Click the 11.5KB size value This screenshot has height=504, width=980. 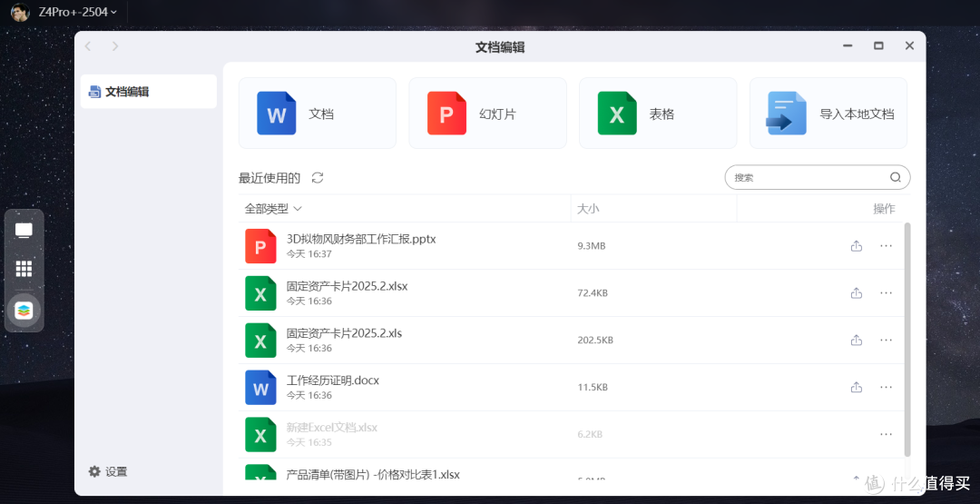click(x=593, y=387)
